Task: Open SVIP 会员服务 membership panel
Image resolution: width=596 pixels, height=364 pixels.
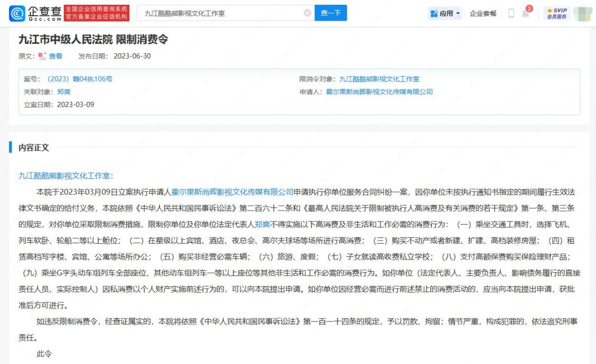Action: click(x=557, y=12)
